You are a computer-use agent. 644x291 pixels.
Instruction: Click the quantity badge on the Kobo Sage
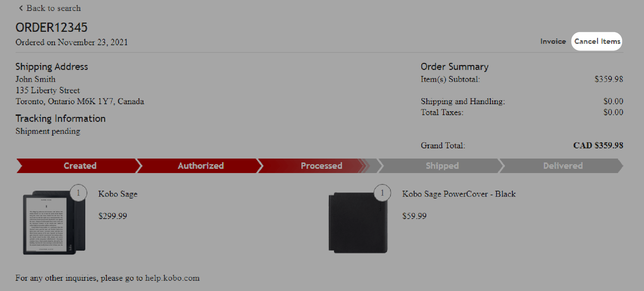79,193
